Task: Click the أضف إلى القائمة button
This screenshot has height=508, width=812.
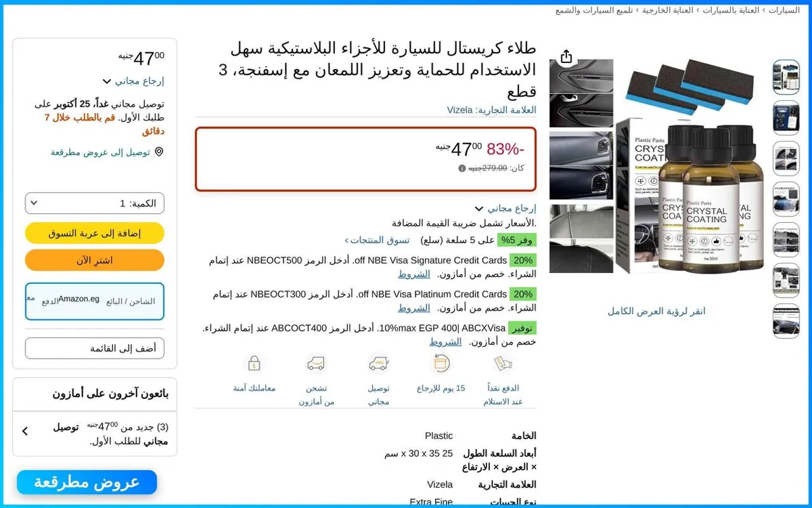Action: point(95,348)
